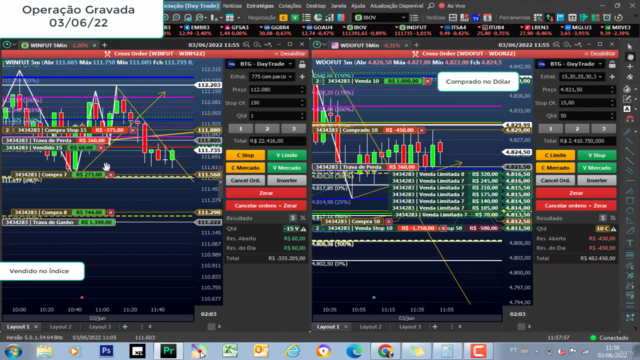
Task: Switch to Layout 2 tab in WINFUT window
Action: click(x=60, y=327)
